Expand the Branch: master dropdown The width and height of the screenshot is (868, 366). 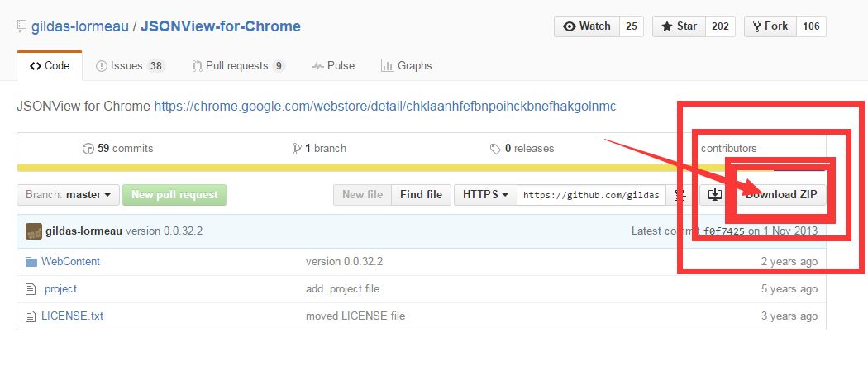click(x=68, y=195)
